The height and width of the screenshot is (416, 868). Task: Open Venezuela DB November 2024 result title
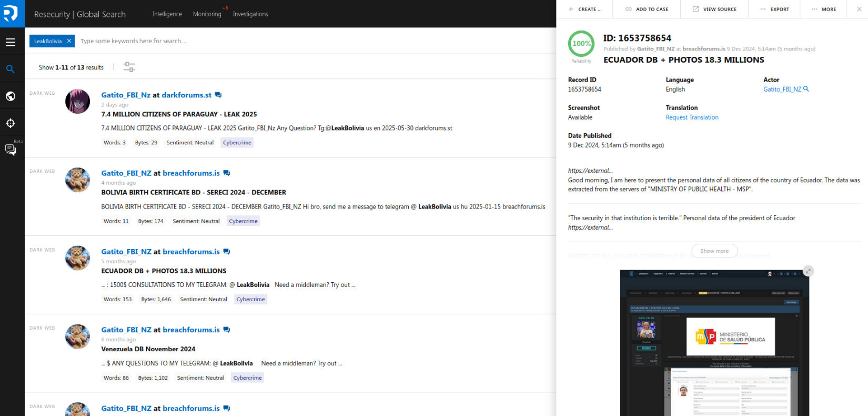148,349
